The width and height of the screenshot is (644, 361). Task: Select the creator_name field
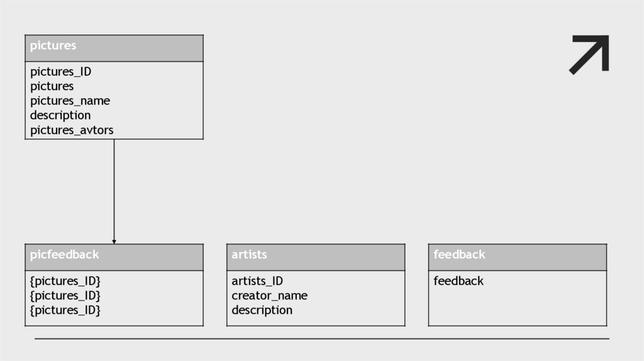[269, 296]
